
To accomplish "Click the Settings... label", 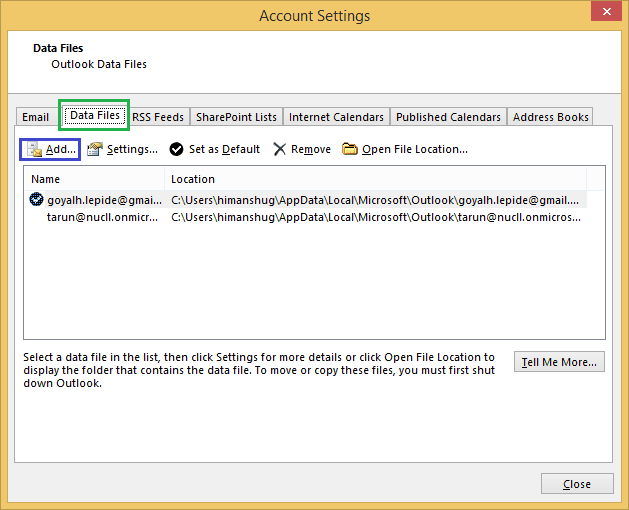I will coord(132,149).
